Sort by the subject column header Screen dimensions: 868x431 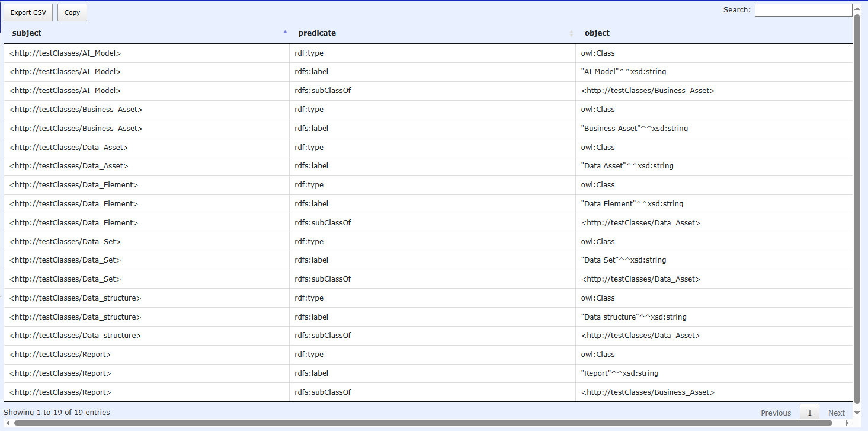(146, 33)
